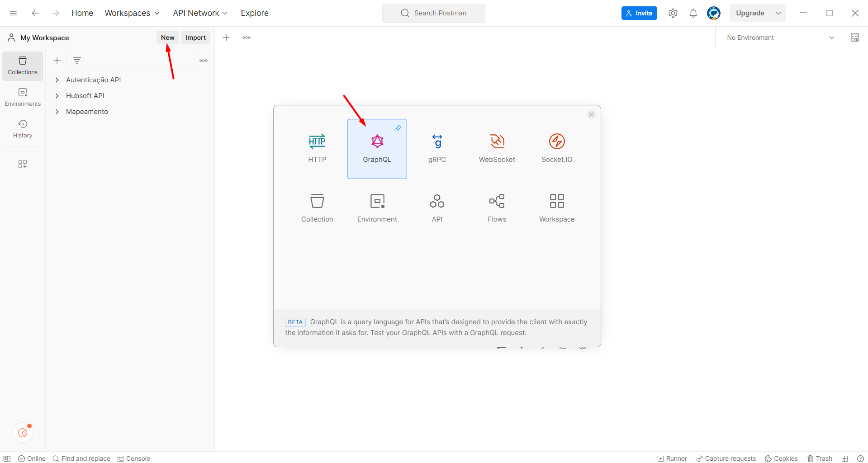Image resolution: width=868 pixels, height=463 pixels.
Task: Open Find and replace
Action: pos(81,458)
